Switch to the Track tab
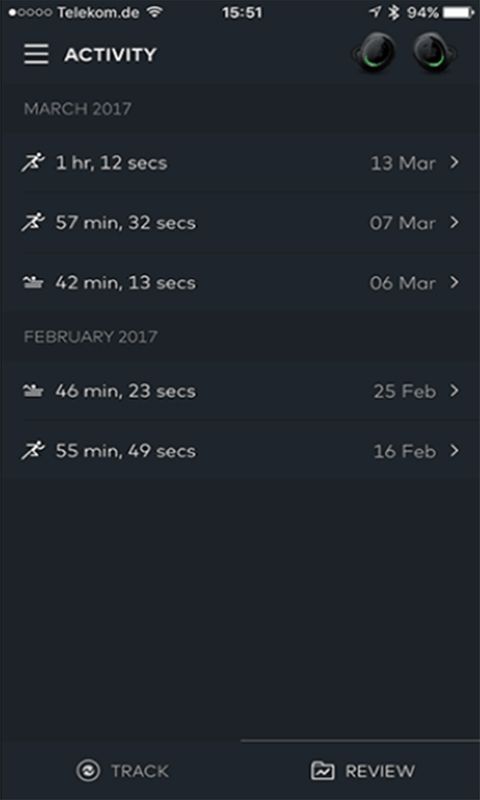This screenshot has width=480, height=800. click(x=121, y=770)
